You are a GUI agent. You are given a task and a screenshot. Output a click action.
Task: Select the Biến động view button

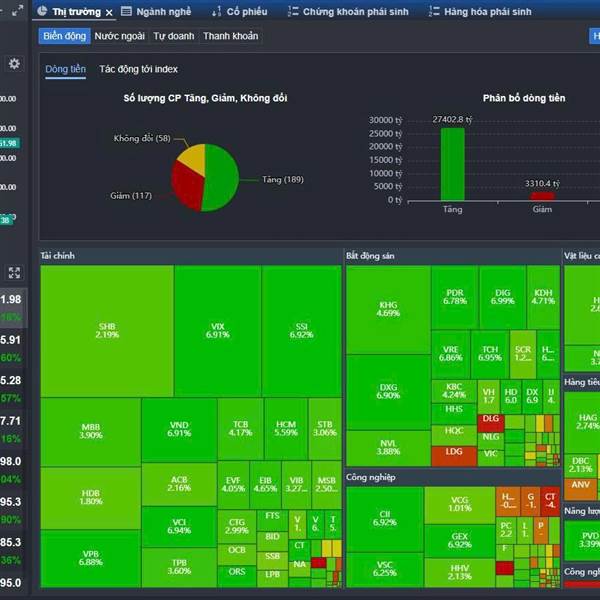[x=64, y=36]
